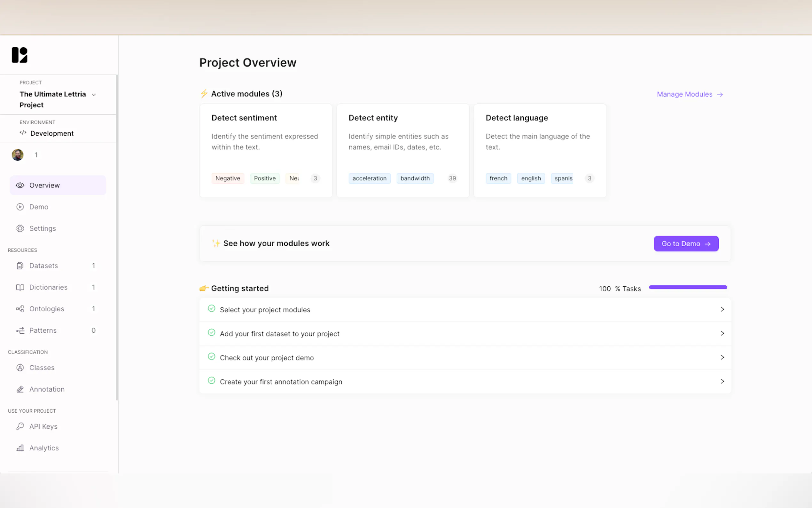Click the Go to Demo button
Image resolution: width=812 pixels, height=508 pixels.
click(x=686, y=243)
